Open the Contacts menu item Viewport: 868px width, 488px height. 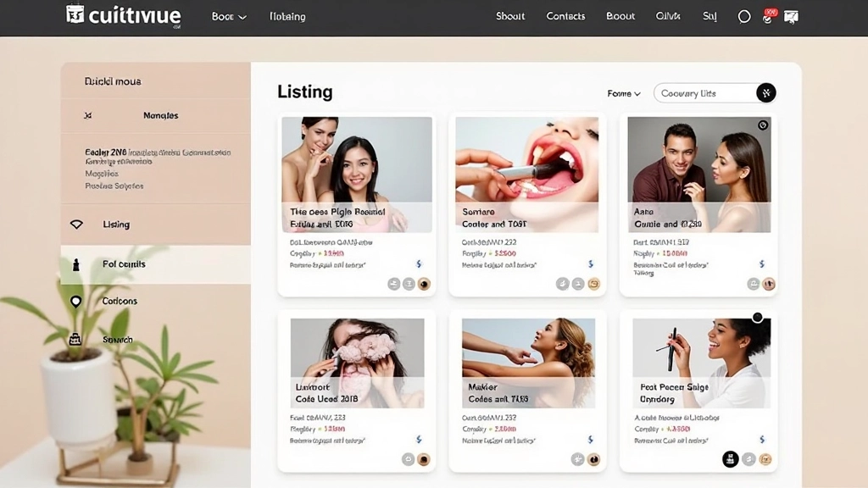tap(565, 16)
